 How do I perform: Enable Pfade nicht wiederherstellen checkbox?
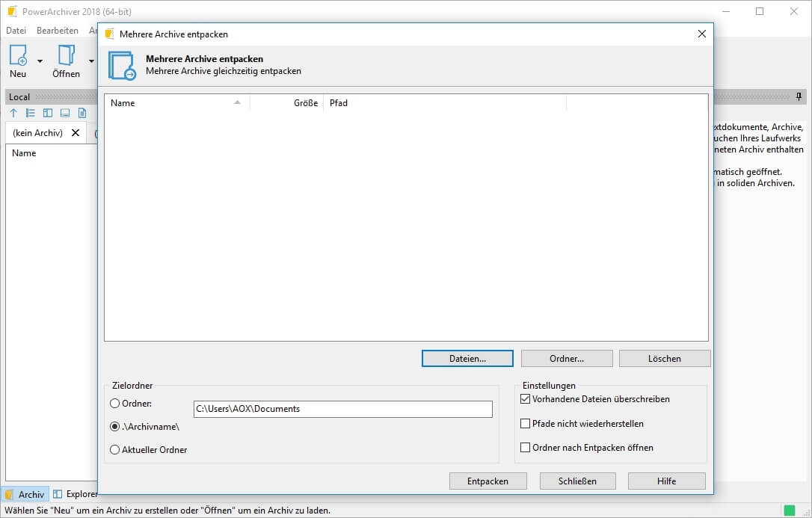[x=525, y=424]
